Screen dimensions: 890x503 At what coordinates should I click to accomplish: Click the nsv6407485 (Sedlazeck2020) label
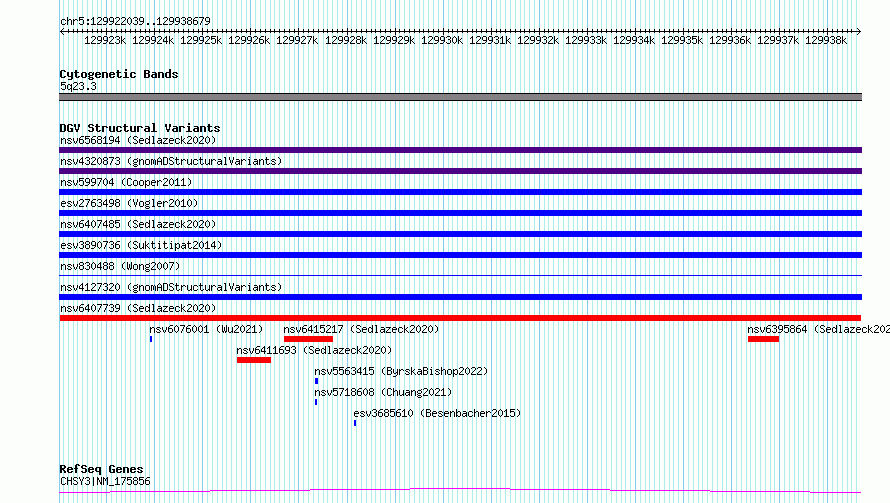pyautogui.click(x=138, y=224)
